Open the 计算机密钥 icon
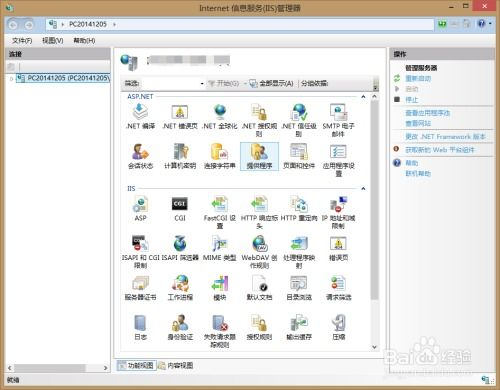The height and width of the screenshot is (390, 500). (180, 156)
